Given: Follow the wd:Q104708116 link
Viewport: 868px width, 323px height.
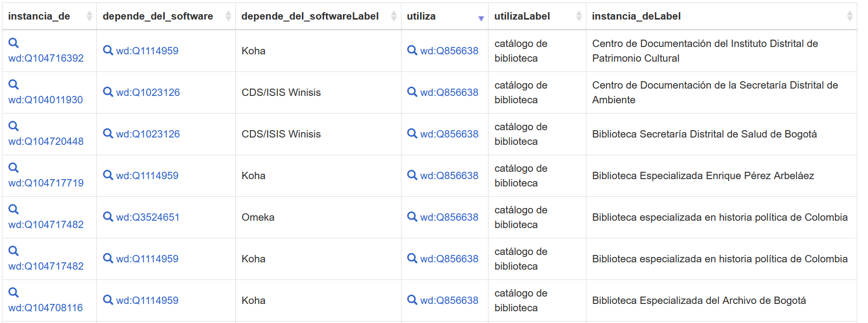Looking at the screenshot, I should pyautogui.click(x=45, y=308).
